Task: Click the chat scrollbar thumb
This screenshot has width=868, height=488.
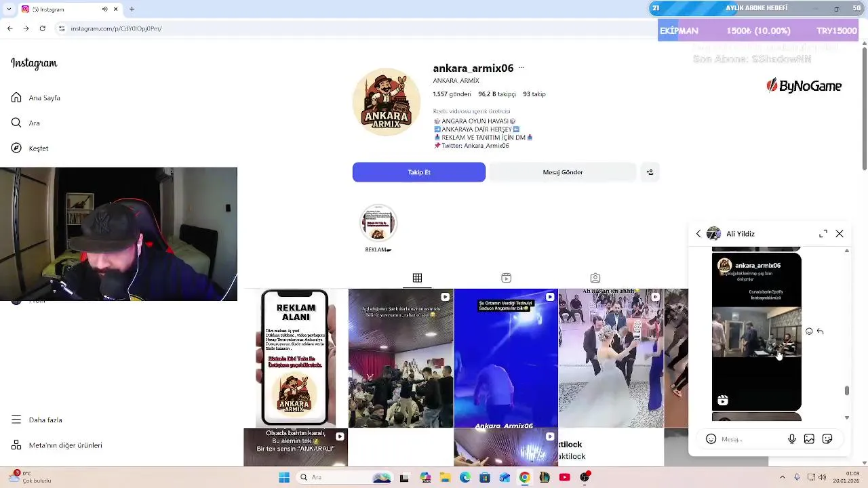Action: point(846,390)
